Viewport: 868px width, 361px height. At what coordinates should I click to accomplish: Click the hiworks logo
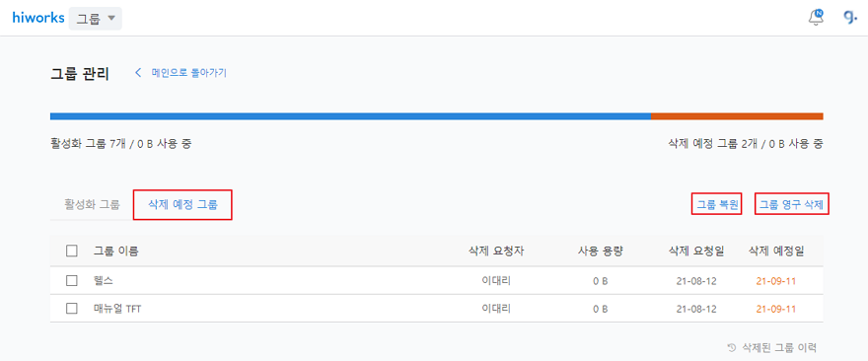click(38, 18)
